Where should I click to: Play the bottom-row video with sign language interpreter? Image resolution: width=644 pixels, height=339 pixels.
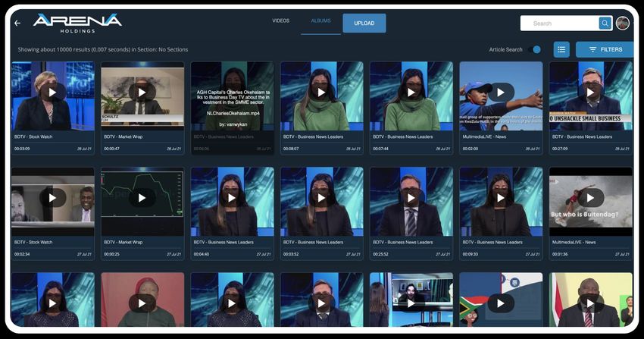[590, 303]
